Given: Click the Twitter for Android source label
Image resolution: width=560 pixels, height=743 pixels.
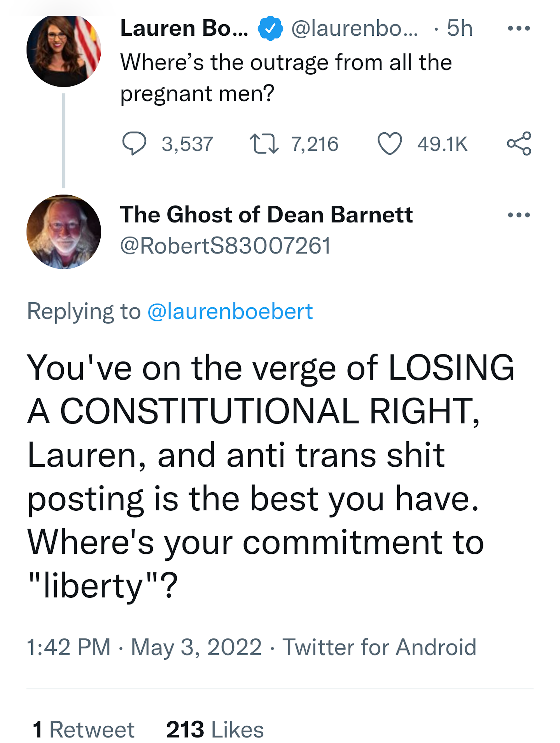Looking at the screenshot, I should point(379,647).
